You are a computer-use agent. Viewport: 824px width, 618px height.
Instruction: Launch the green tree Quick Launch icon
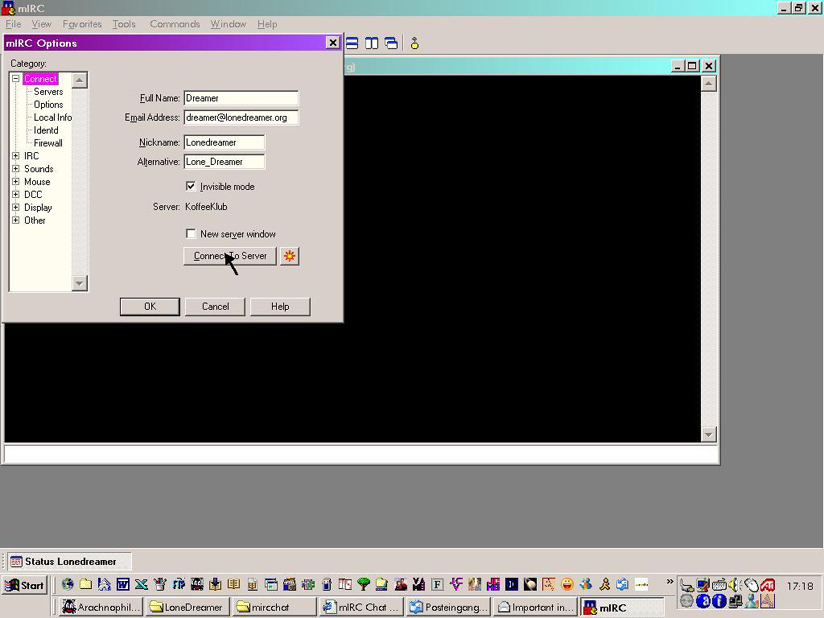click(363, 584)
